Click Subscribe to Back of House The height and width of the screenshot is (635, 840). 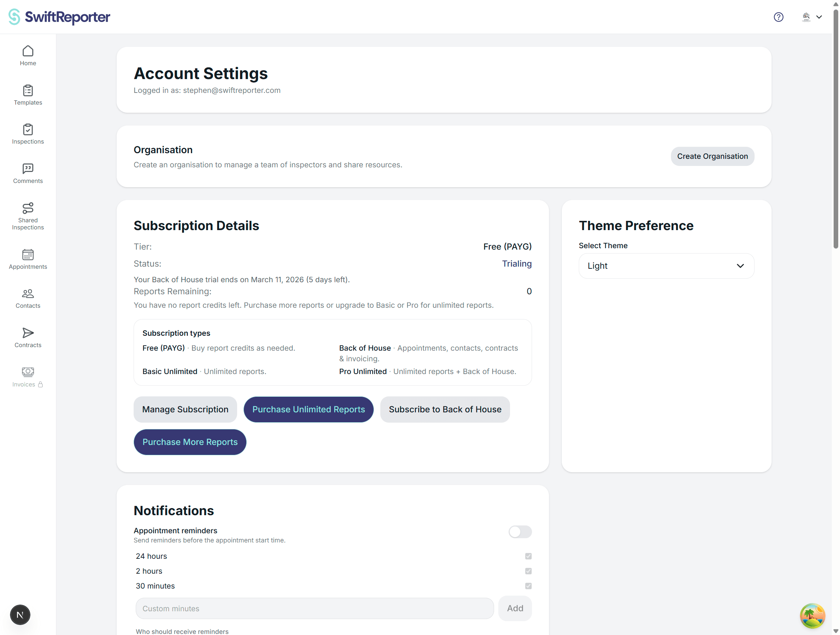tap(445, 410)
